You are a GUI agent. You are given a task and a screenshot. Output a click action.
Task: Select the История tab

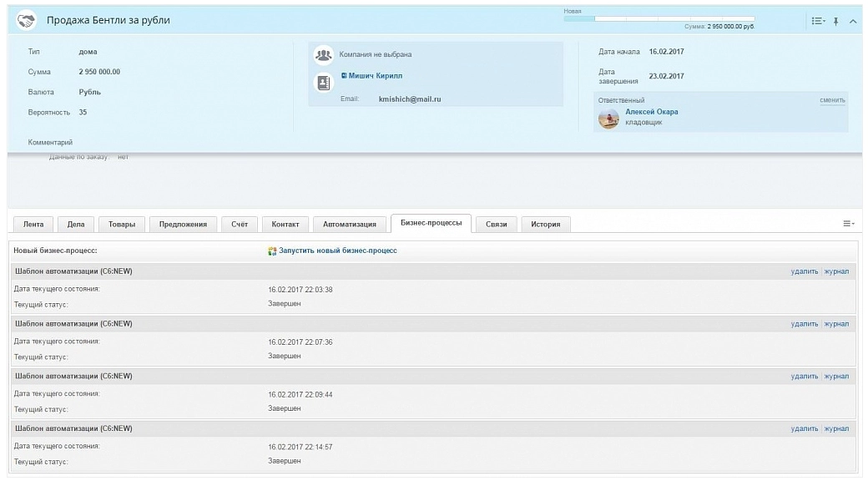[x=546, y=224]
